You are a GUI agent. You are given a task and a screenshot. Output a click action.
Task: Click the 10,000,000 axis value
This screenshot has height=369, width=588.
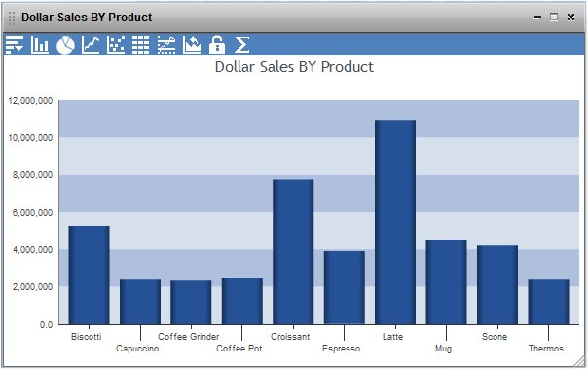tap(30, 138)
